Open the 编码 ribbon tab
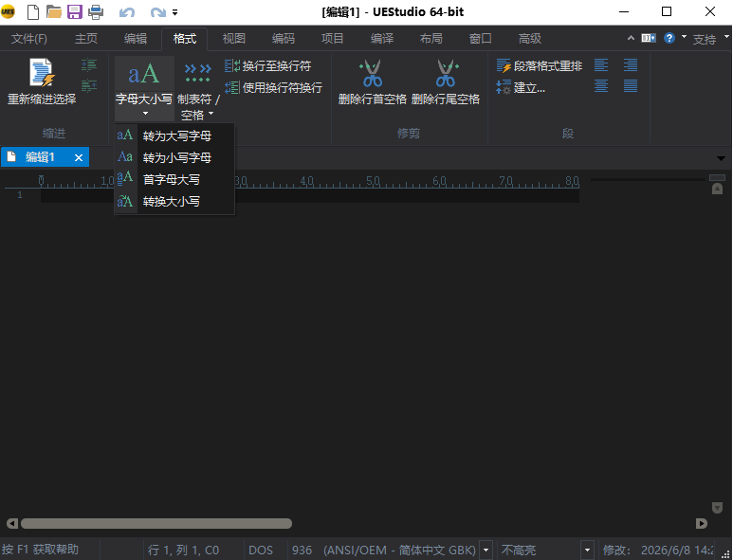The height and width of the screenshot is (560, 733). click(284, 38)
